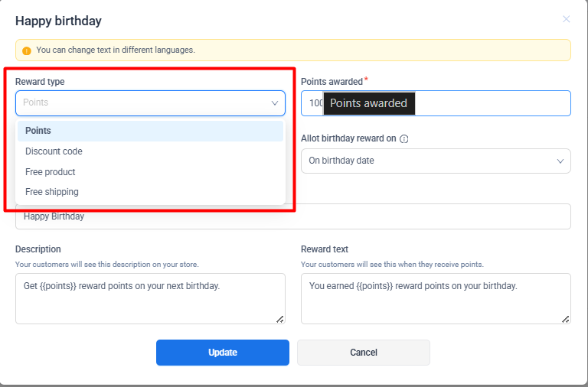The image size is (588, 387).
Task: Click the Reward text resize handle
Action: coord(566,319)
